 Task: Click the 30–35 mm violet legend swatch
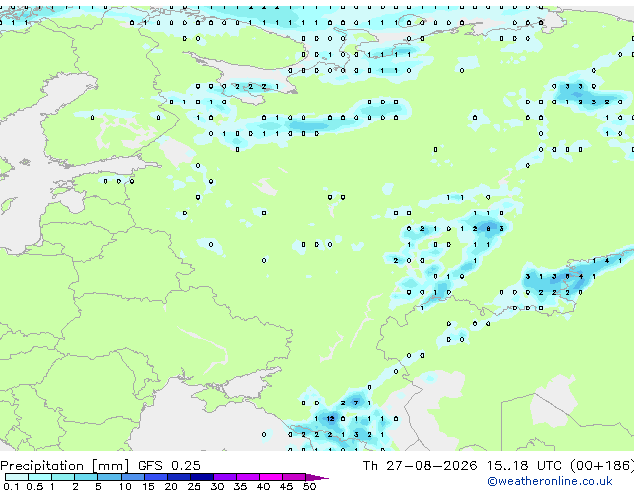point(224,477)
